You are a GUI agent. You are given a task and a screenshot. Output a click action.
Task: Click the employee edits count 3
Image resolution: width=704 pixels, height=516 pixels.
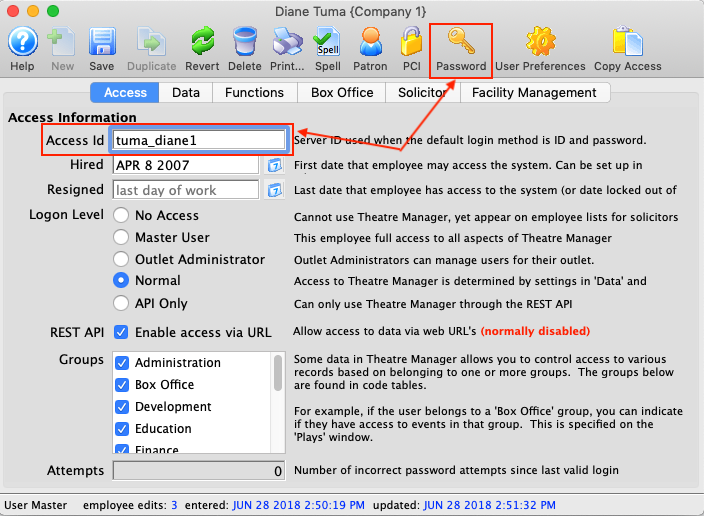click(x=174, y=505)
